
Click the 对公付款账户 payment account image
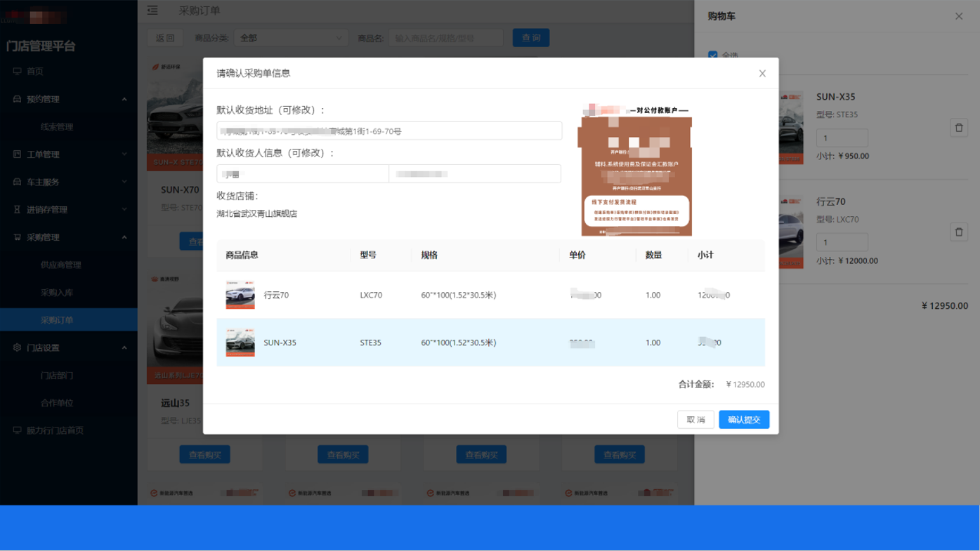coord(636,171)
